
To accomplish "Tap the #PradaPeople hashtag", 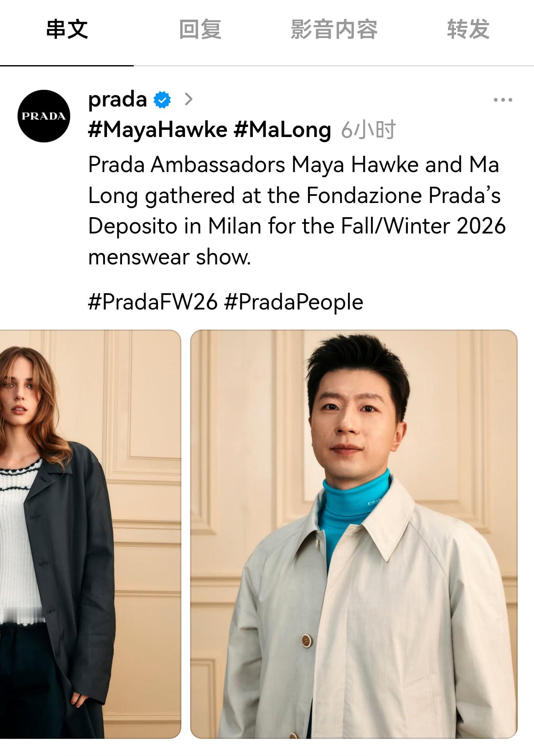I will click(x=293, y=302).
